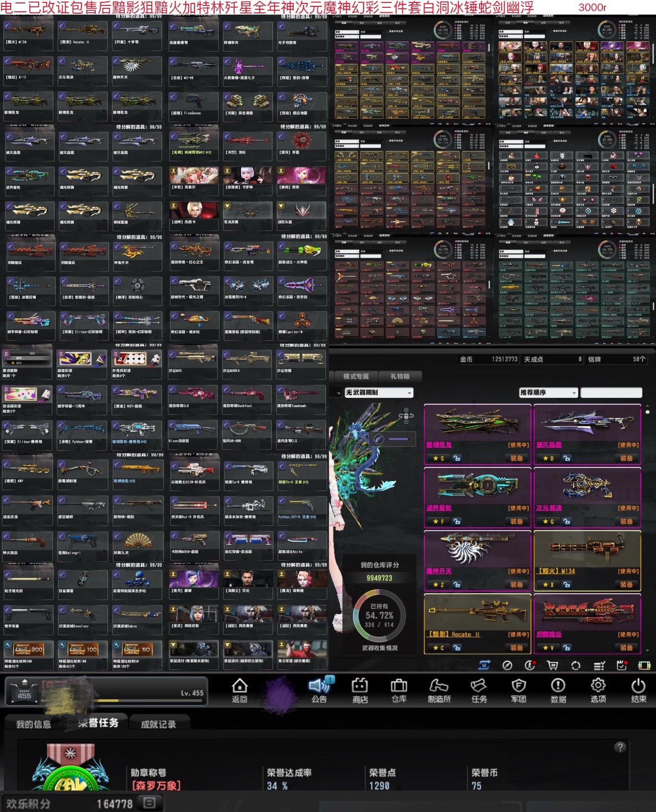
Task: Toggle the lock on 炽麟煌焱 card
Action: coord(567,648)
